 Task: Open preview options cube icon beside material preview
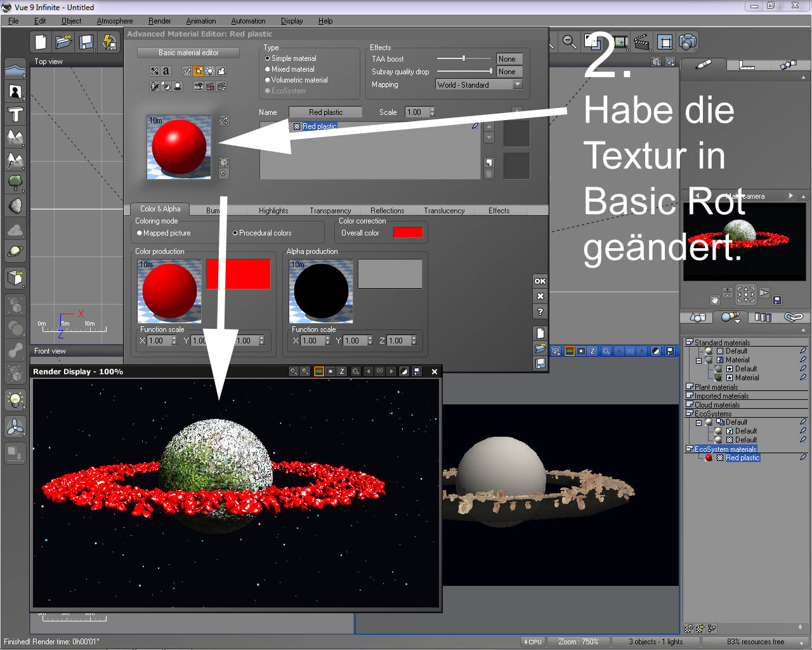pos(224,162)
